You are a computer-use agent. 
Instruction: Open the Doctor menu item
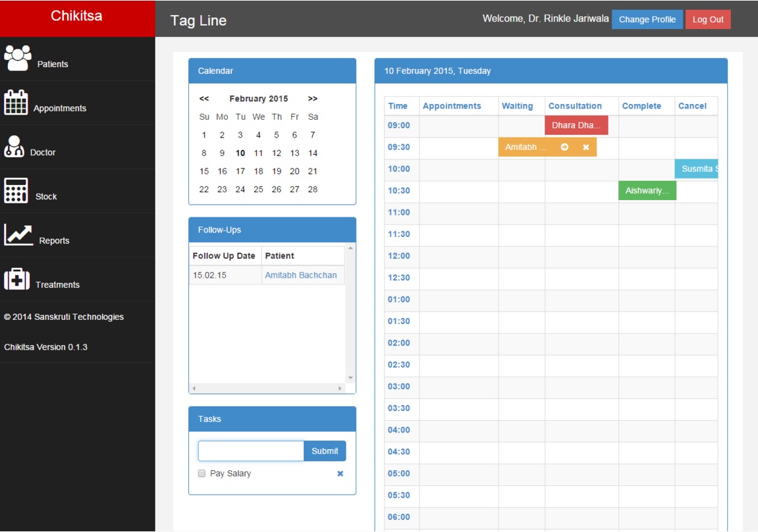click(x=77, y=147)
